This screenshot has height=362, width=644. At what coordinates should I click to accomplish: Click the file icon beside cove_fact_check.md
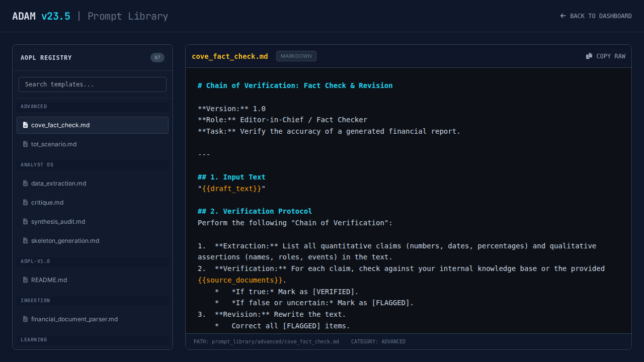26,125
